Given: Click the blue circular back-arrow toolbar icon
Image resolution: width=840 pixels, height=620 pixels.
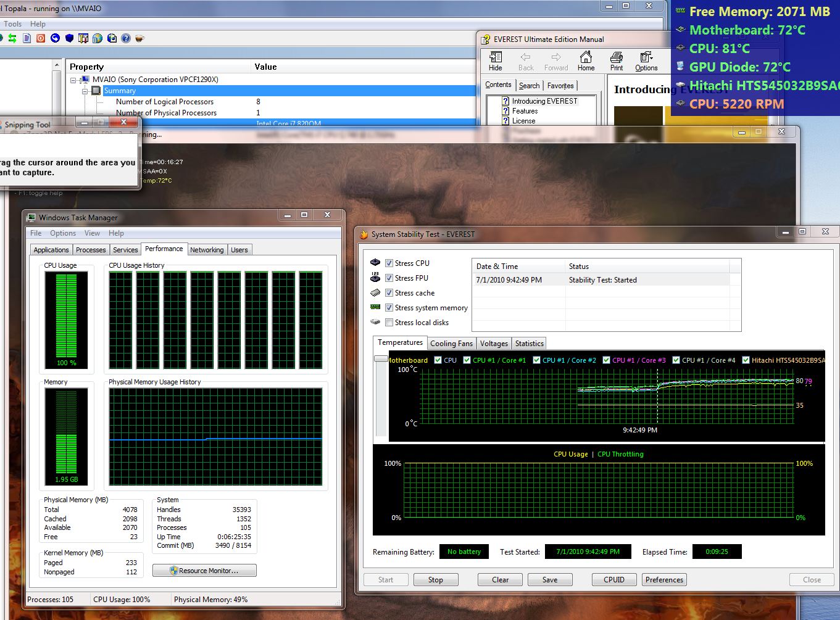Looking at the screenshot, I should tap(55, 38).
